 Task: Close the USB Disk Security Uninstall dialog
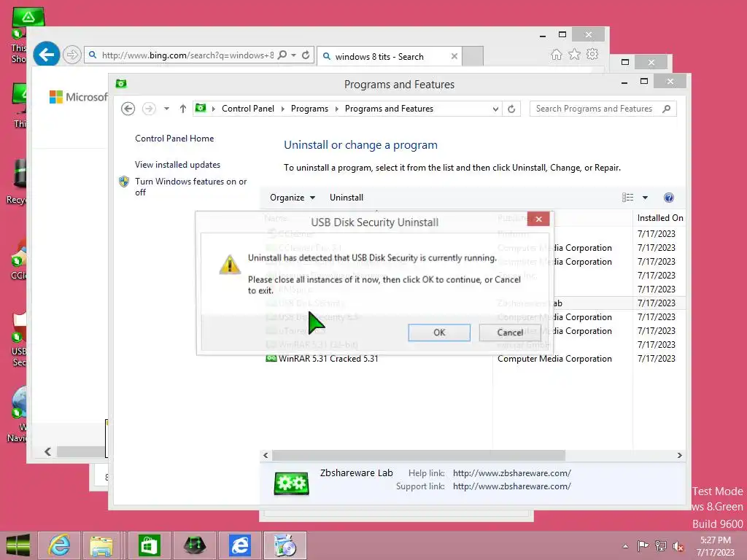coord(538,219)
